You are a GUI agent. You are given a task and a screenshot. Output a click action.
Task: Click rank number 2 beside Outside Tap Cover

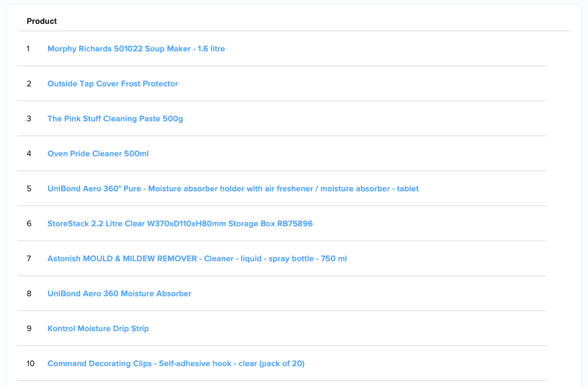tap(29, 84)
